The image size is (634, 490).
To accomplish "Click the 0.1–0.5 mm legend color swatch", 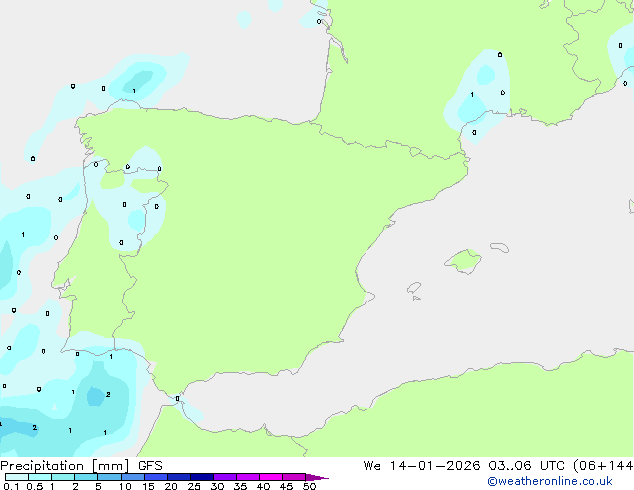I will 17,477.
